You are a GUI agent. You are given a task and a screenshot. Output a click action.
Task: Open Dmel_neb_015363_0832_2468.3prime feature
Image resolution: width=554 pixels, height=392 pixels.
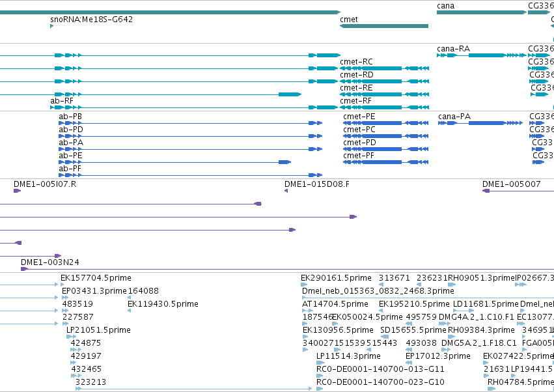pyautogui.click(x=378, y=291)
